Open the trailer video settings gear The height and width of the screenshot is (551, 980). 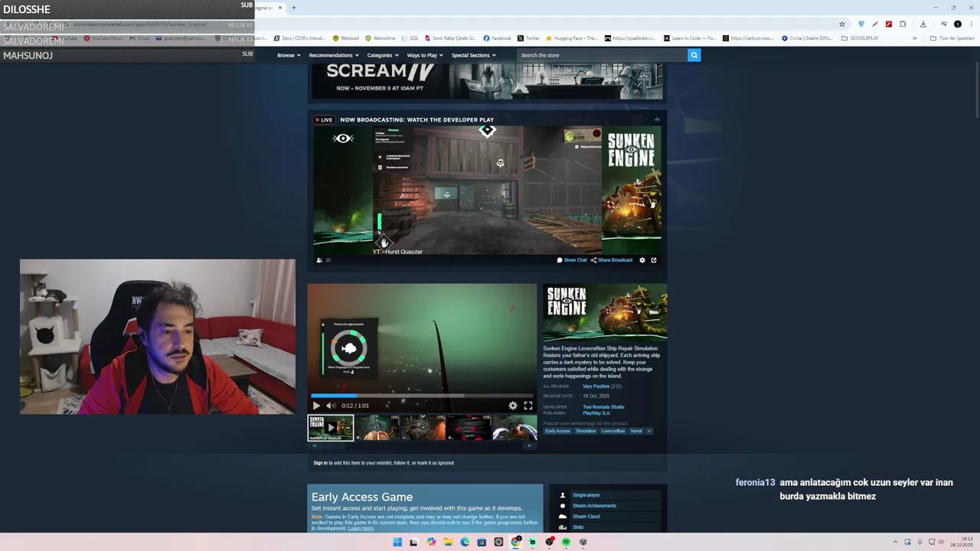coord(513,406)
